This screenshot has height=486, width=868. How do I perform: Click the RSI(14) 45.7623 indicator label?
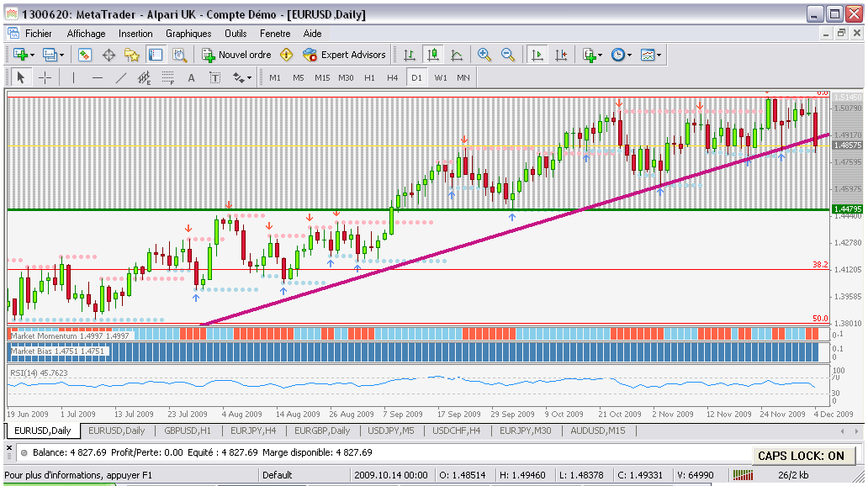pos(39,373)
